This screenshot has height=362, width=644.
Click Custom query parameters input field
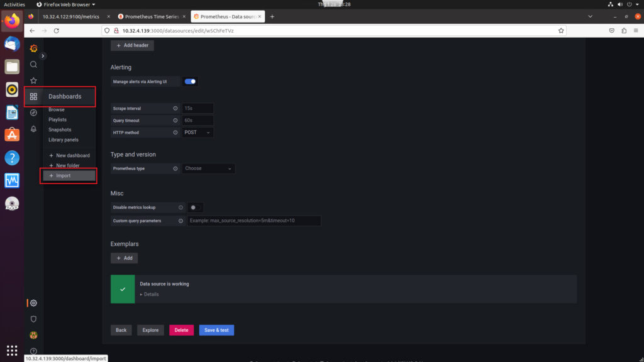point(254,221)
